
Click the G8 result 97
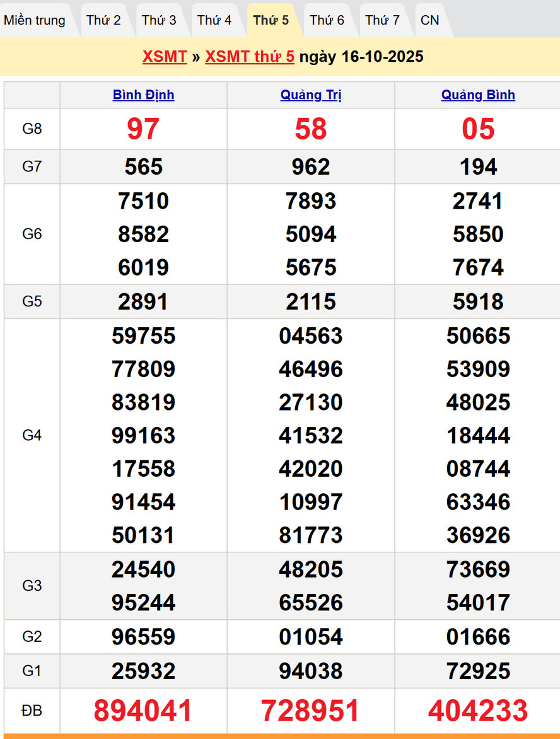[143, 129]
